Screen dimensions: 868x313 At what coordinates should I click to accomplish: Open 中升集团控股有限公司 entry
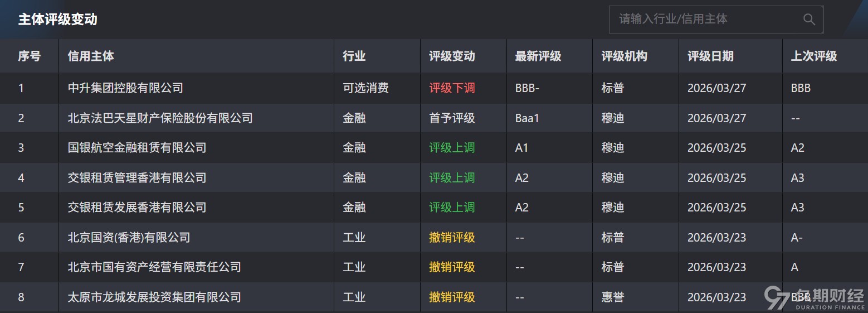125,88
